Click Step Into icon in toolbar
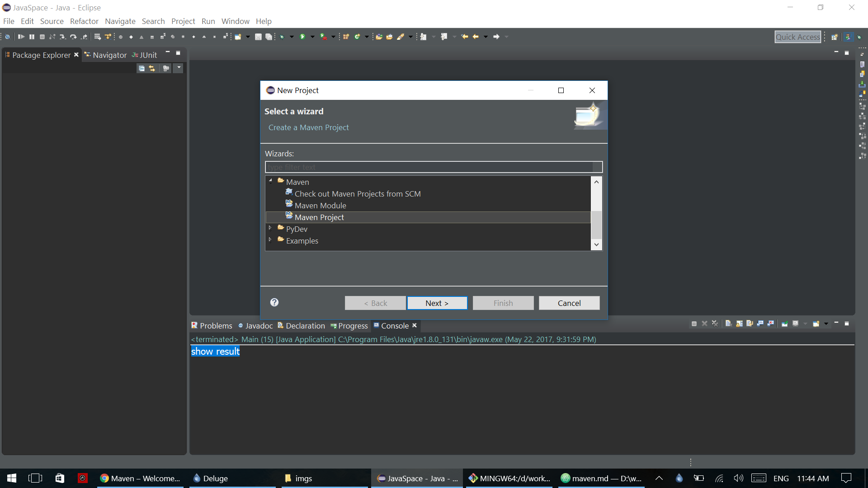Image resolution: width=868 pixels, height=488 pixels. click(62, 37)
